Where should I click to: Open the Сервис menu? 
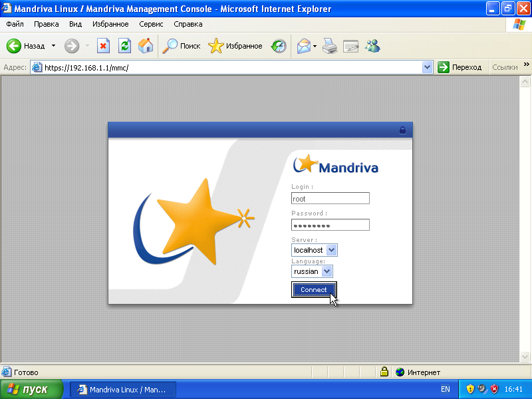tap(151, 24)
